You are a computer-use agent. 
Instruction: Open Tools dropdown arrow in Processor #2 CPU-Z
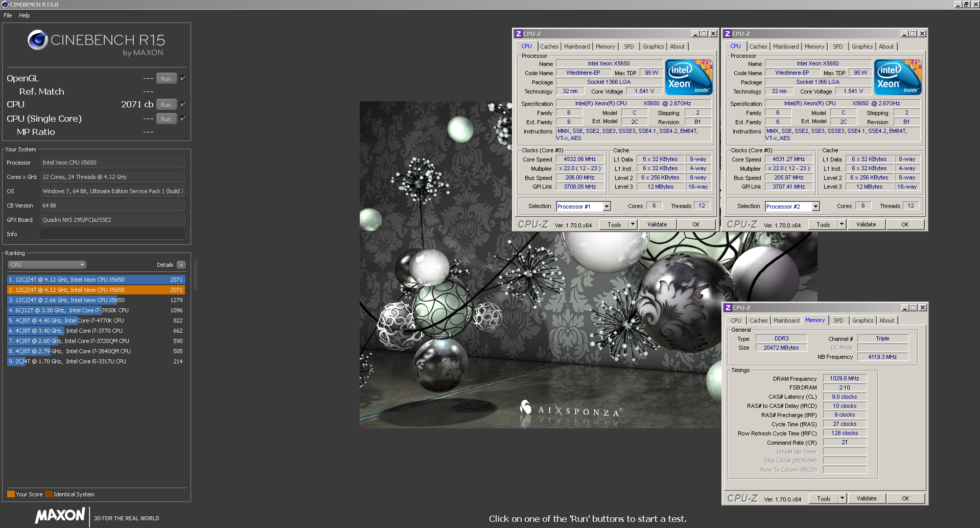point(842,224)
